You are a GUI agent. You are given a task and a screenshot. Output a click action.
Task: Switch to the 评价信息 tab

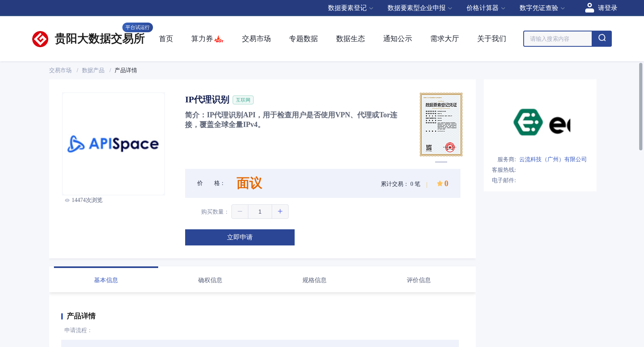click(x=419, y=280)
